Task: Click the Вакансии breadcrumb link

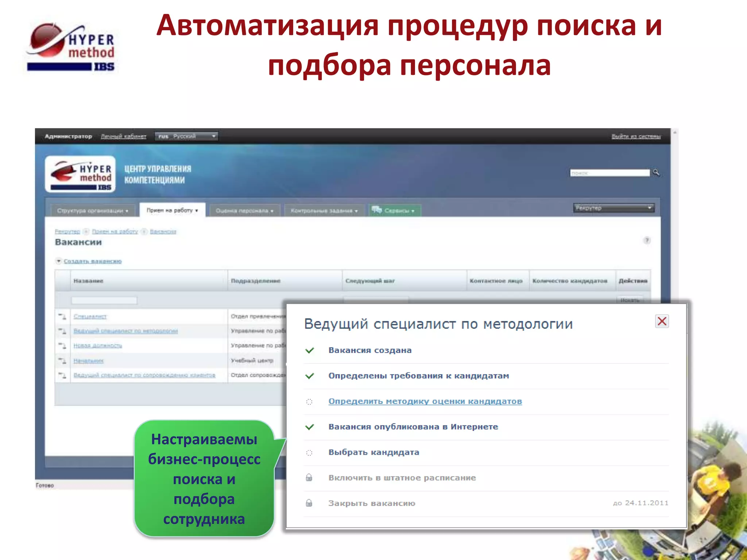Action: [x=163, y=232]
